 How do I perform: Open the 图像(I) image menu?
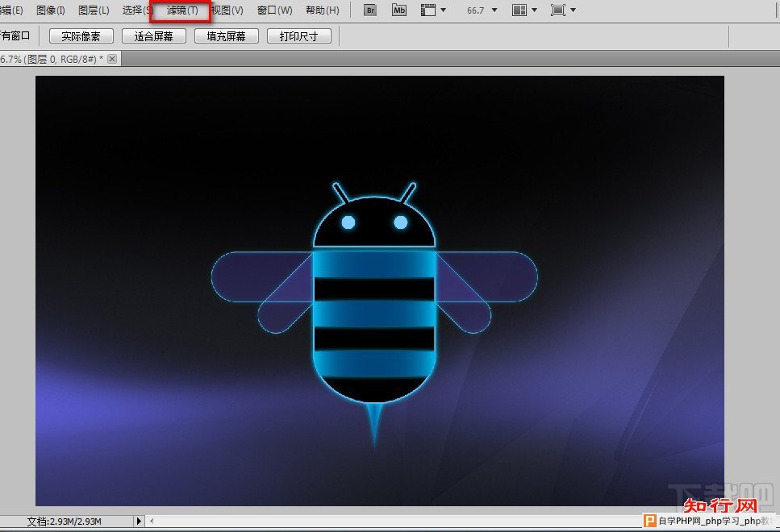[x=51, y=10]
